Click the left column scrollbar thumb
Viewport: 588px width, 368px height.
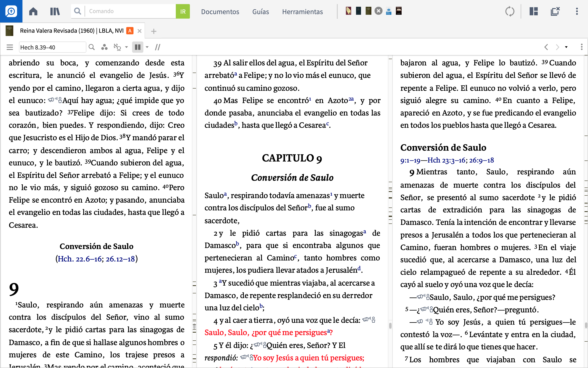(194, 327)
